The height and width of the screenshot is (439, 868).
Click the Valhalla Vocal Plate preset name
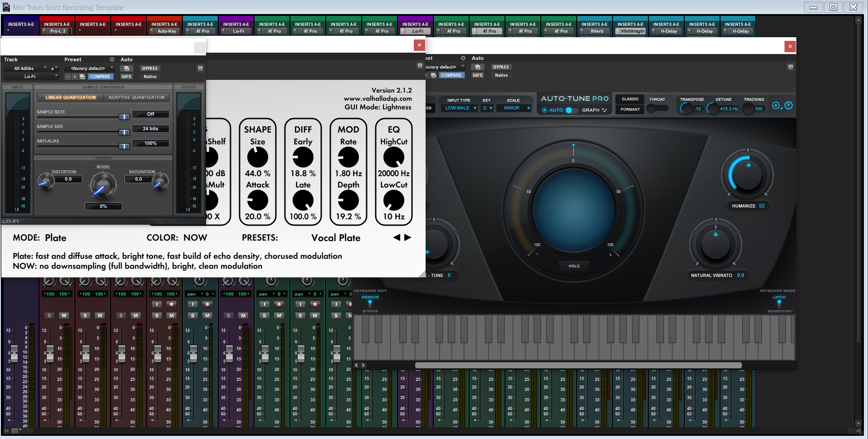[336, 238]
